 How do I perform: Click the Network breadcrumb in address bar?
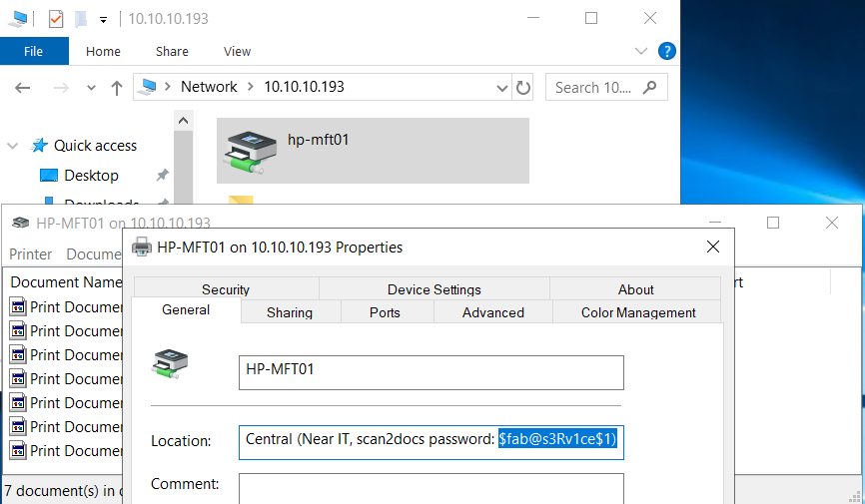209,87
